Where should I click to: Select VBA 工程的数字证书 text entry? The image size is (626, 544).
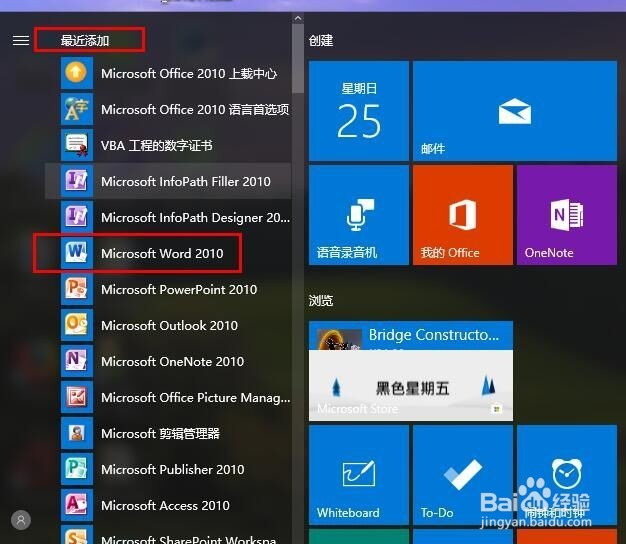[x=156, y=145]
